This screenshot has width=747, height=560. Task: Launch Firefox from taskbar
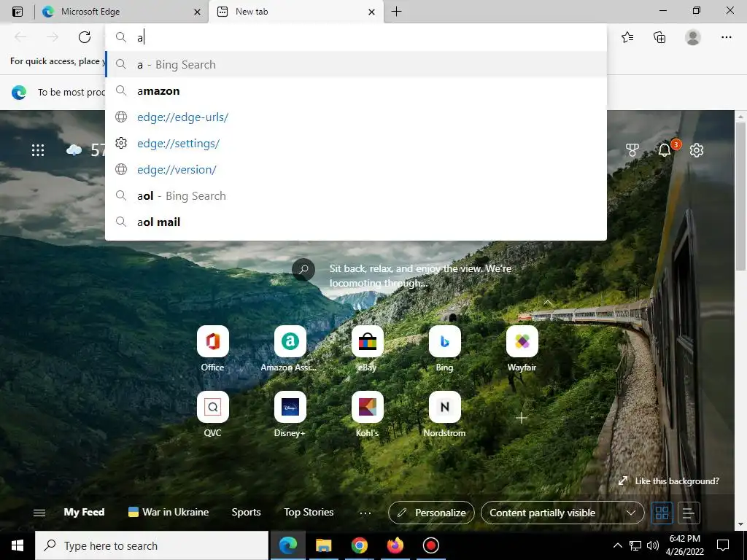coord(395,545)
